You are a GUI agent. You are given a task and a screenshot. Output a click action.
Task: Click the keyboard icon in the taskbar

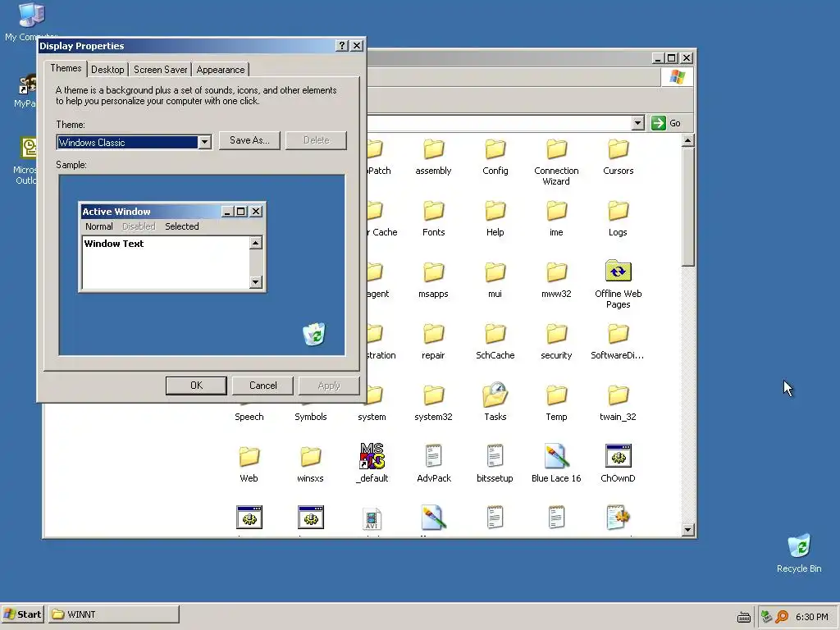(x=743, y=617)
